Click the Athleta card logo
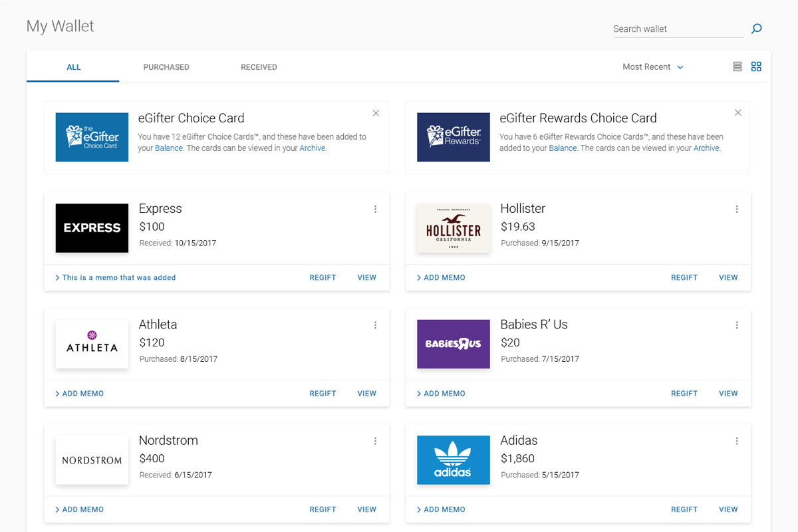This screenshot has width=798, height=532. click(x=92, y=344)
